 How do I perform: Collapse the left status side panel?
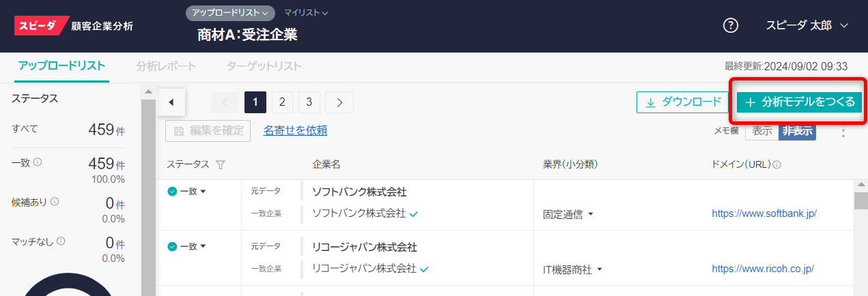(171, 102)
